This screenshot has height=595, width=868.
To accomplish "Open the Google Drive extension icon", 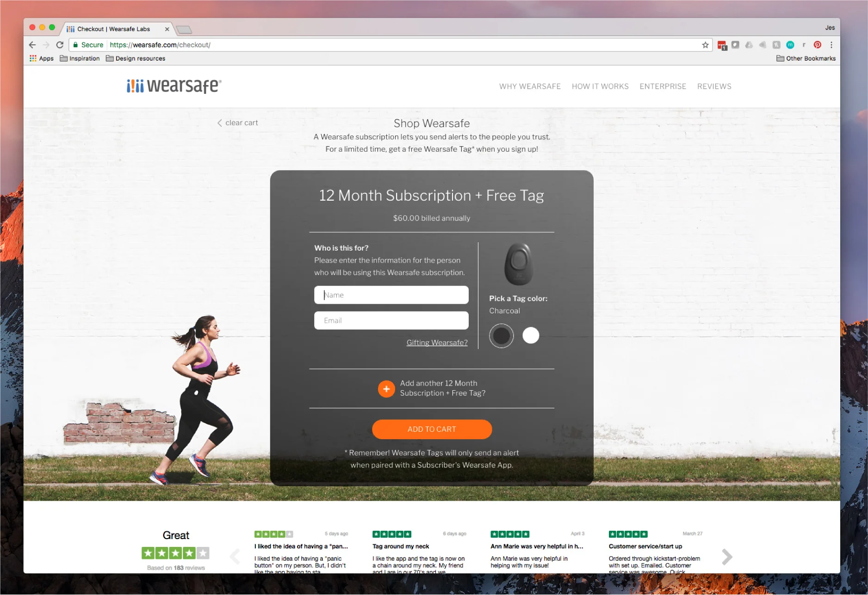I will tap(749, 45).
